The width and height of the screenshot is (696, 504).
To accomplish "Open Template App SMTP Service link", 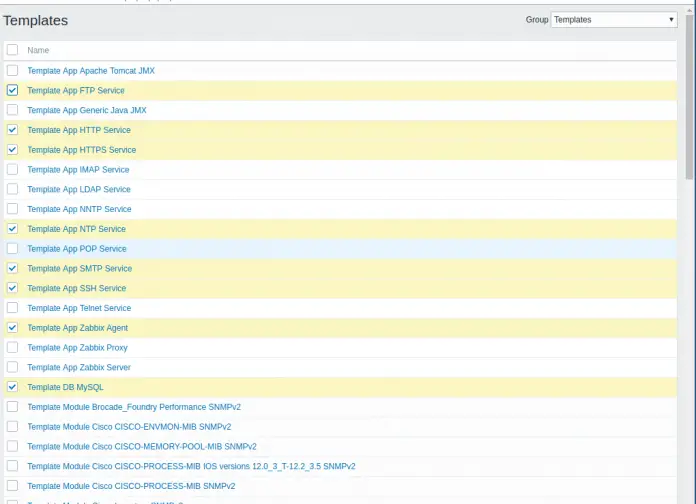I will (79, 269).
